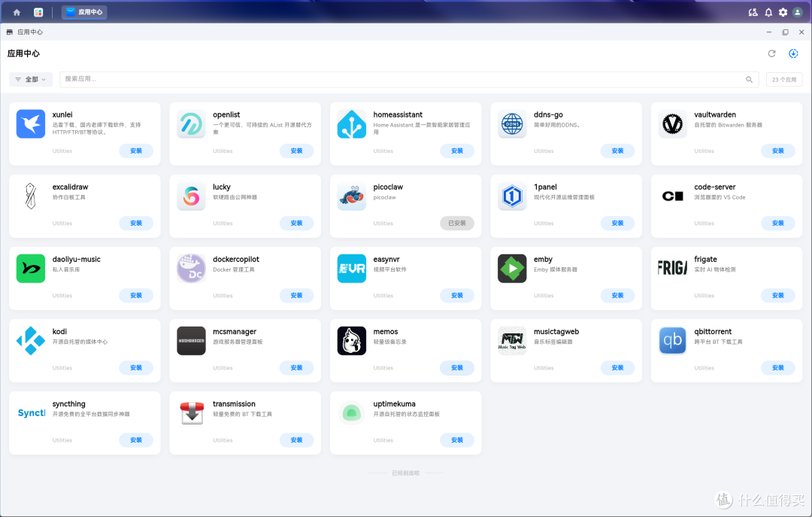Install the uptimekuma app
Viewport: 812px width, 517px height.
pyautogui.click(x=457, y=440)
